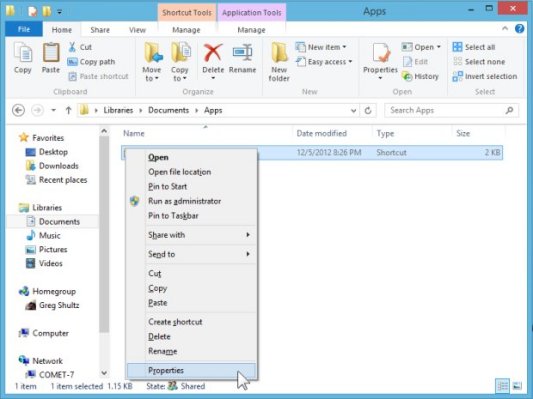This screenshot has width=533, height=399.
Task: Click the Paste shortcut ribbon item
Action: pos(99,76)
